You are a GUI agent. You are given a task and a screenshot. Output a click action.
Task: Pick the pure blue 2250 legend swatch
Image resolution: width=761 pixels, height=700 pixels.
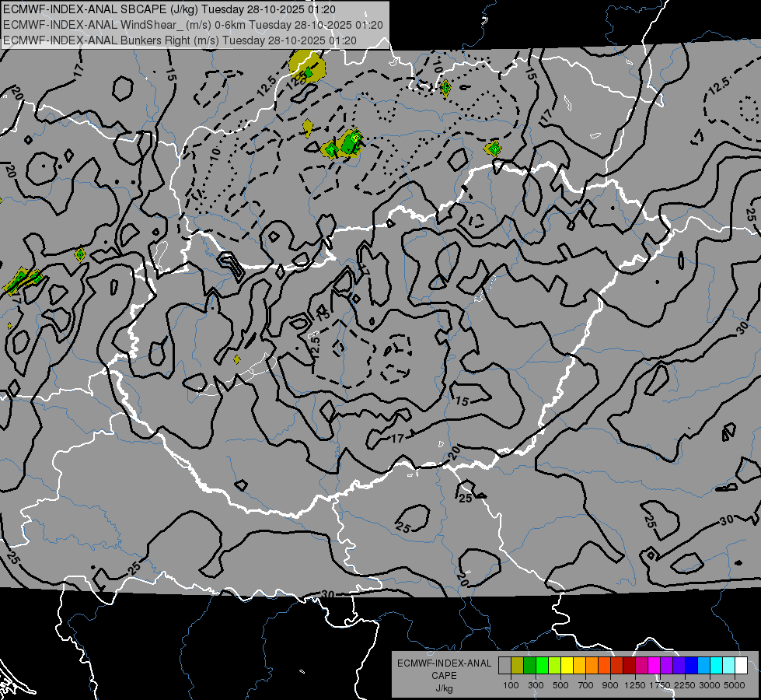click(x=691, y=665)
